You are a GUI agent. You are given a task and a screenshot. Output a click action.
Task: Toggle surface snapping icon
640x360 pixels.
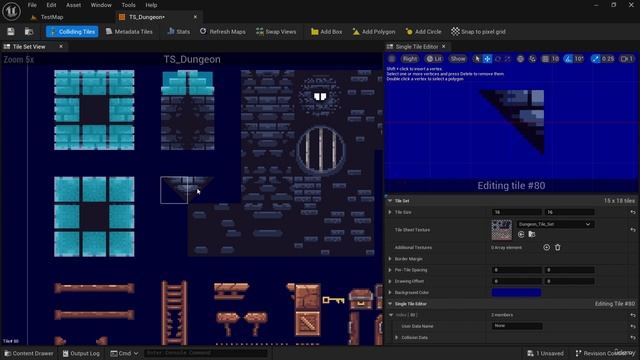(x=532, y=59)
